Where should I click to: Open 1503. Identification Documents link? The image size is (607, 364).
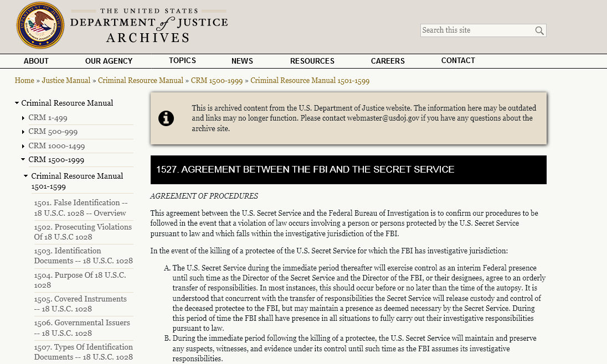(x=83, y=256)
